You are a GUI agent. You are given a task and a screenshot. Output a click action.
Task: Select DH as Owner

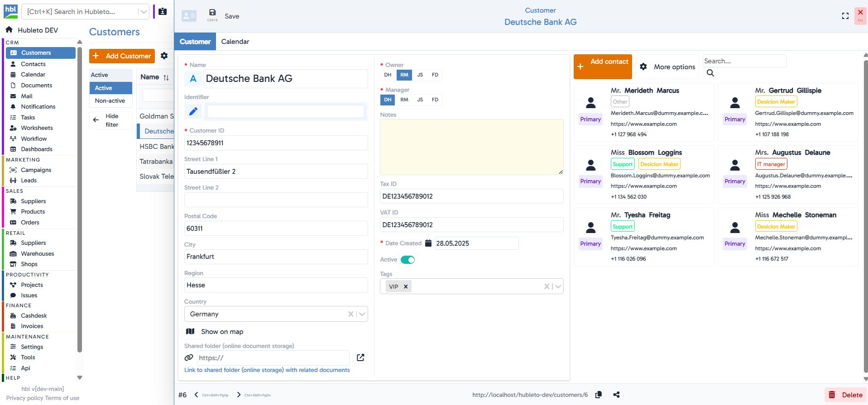coord(388,75)
